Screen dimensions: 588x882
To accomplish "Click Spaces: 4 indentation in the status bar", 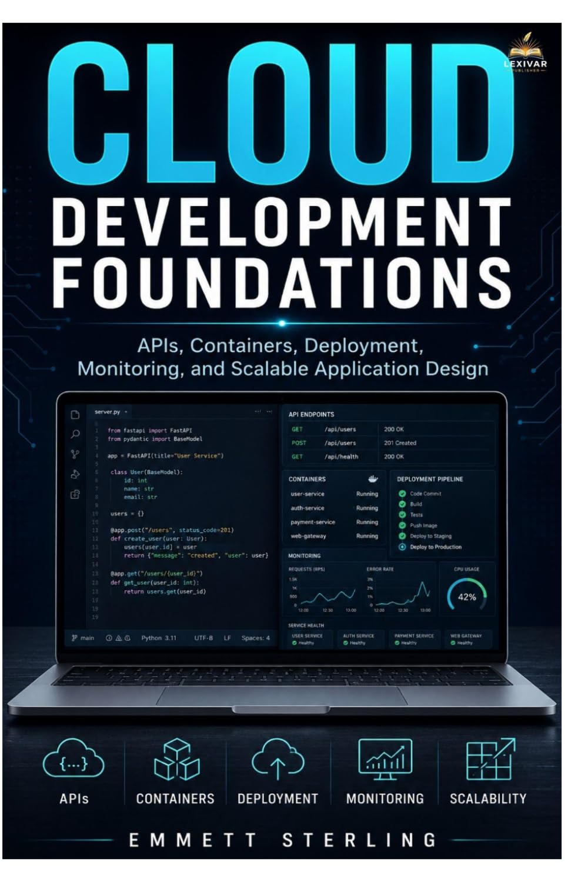I will click(256, 638).
